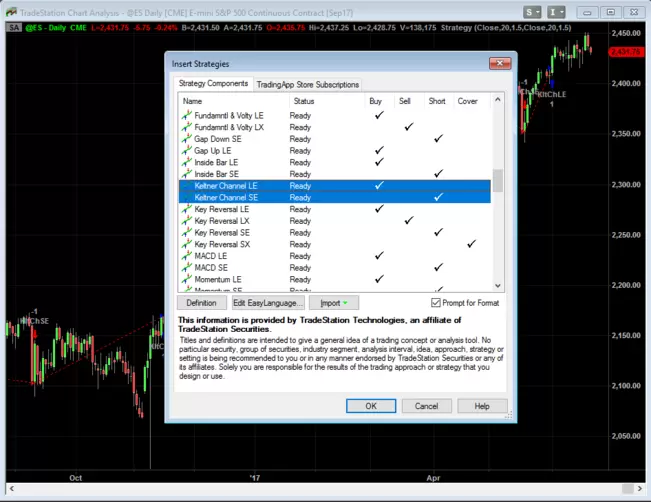This screenshot has height=502, width=651.
Task: Open the TradingApp Store Subscriptions tab
Action: click(x=308, y=85)
